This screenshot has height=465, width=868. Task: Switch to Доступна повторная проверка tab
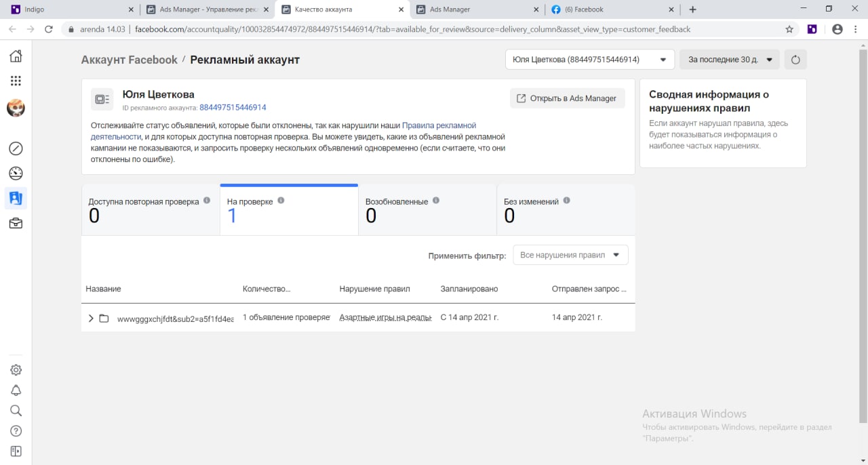point(151,210)
